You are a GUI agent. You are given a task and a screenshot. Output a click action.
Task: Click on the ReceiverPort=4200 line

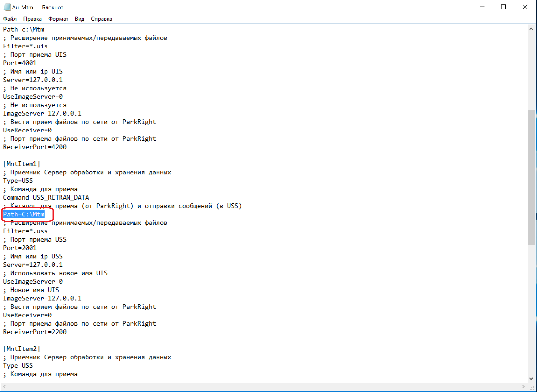point(35,147)
